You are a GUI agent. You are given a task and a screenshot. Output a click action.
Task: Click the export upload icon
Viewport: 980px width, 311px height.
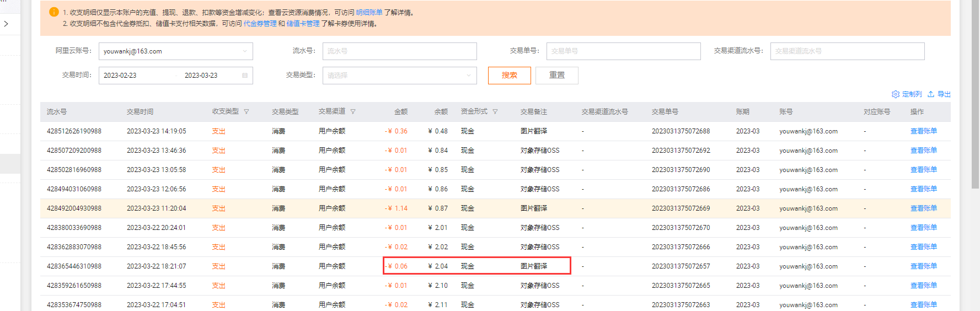931,94
